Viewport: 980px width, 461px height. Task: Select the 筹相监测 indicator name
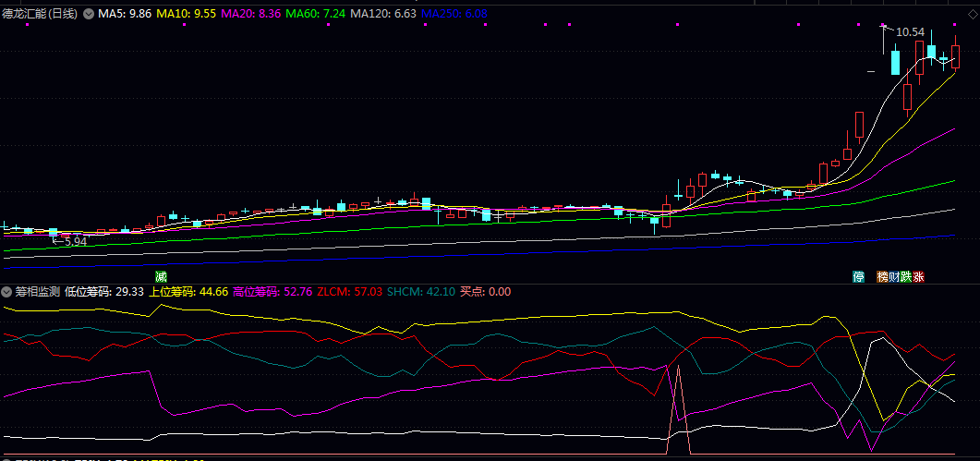tap(37, 292)
